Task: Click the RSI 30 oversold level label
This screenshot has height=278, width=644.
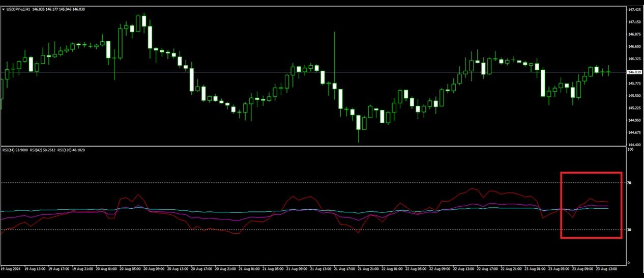Action: click(629, 230)
